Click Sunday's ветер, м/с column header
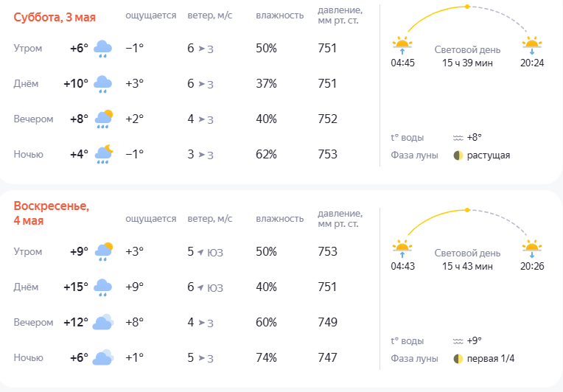The image size is (563, 392). 209,219
